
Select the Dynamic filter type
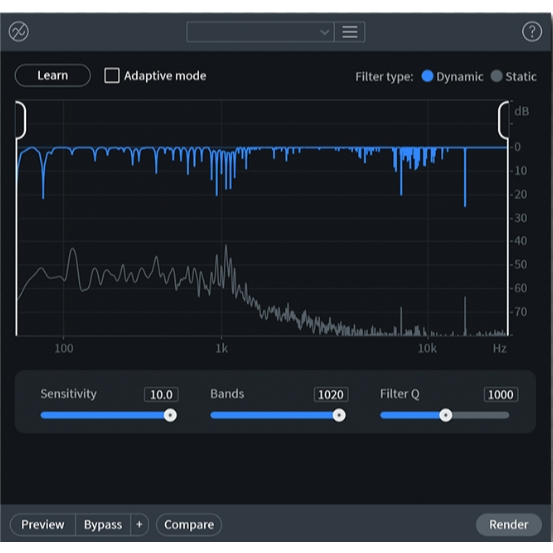click(427, 76)
